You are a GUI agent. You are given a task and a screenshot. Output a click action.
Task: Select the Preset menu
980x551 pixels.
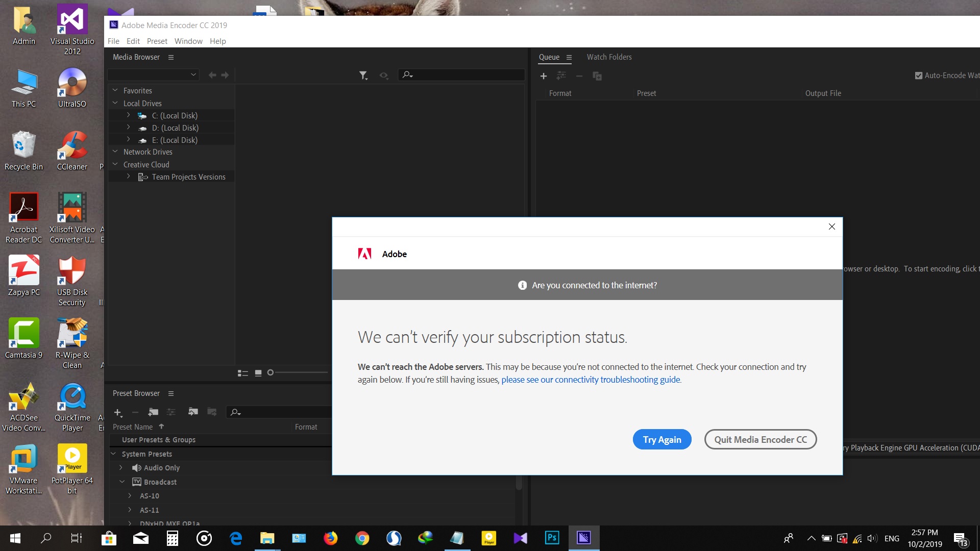tap(157, 40)
